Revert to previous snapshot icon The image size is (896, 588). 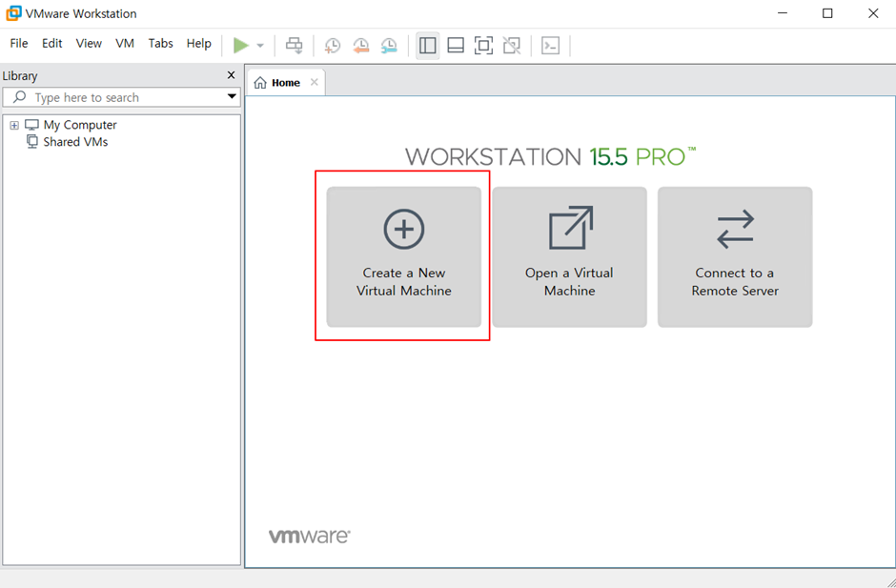click(360, 46)
